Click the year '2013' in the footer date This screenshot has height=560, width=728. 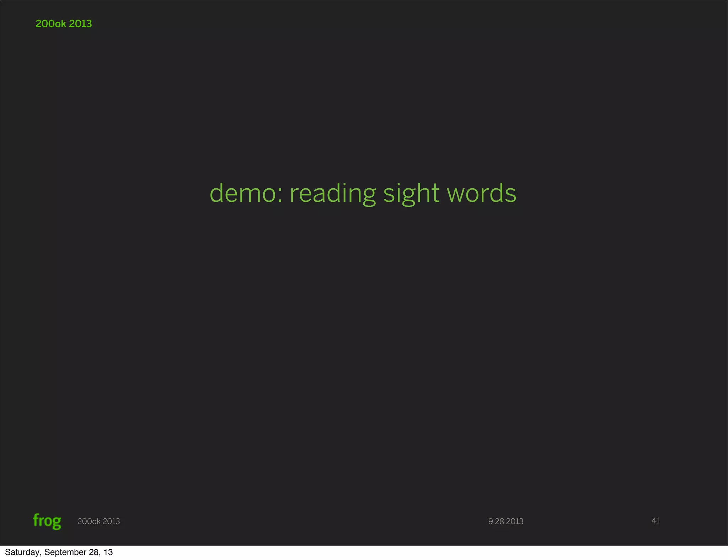click(515, 521)
